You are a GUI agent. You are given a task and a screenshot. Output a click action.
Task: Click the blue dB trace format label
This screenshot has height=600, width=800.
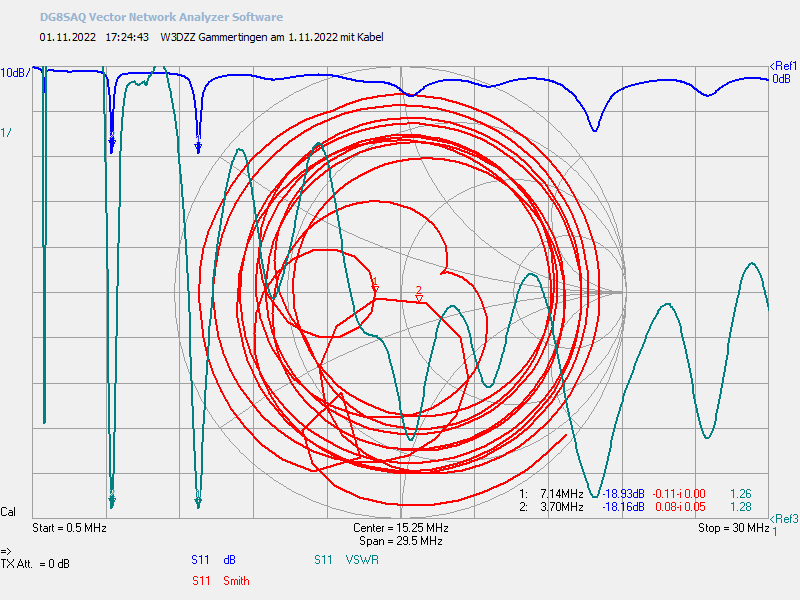coord(230,560)
